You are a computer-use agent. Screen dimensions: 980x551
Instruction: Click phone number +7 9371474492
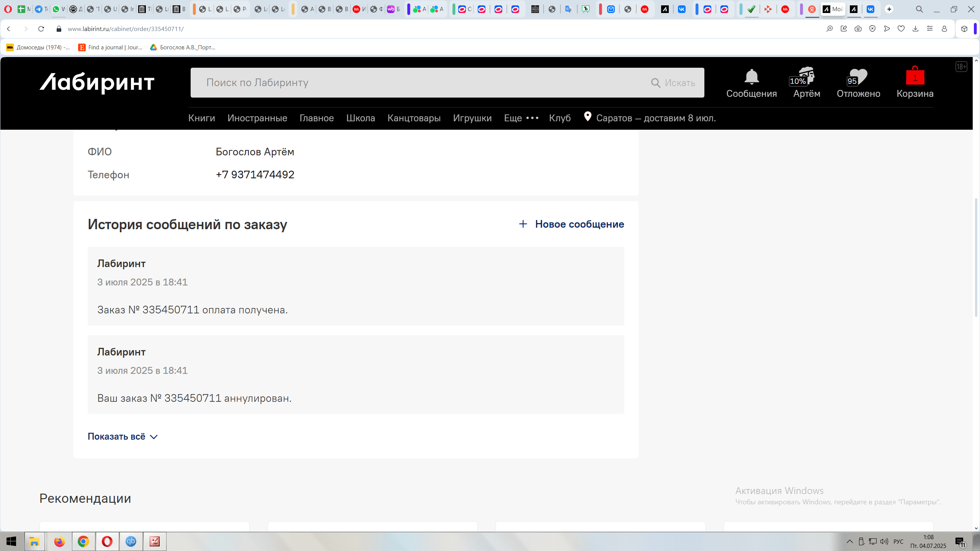255,174
